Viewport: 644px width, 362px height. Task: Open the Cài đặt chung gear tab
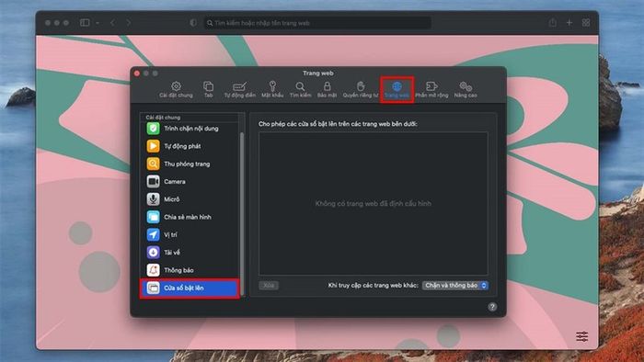tap(176, 89)
